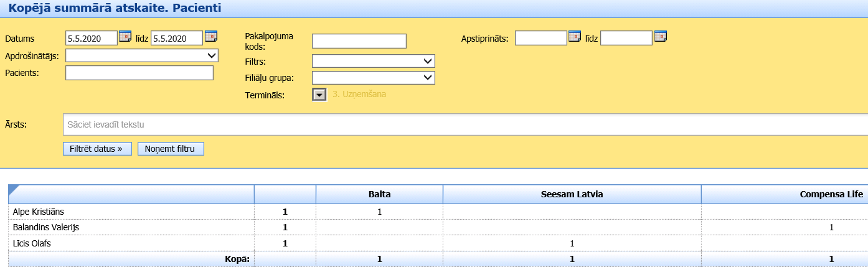
Task: Click the start date field showing 5.5.2020
Action: coord(91,38)
